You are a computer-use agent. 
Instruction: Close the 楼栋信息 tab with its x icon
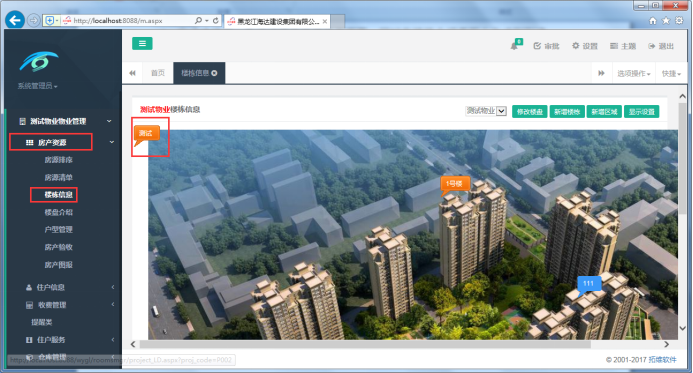214,73
